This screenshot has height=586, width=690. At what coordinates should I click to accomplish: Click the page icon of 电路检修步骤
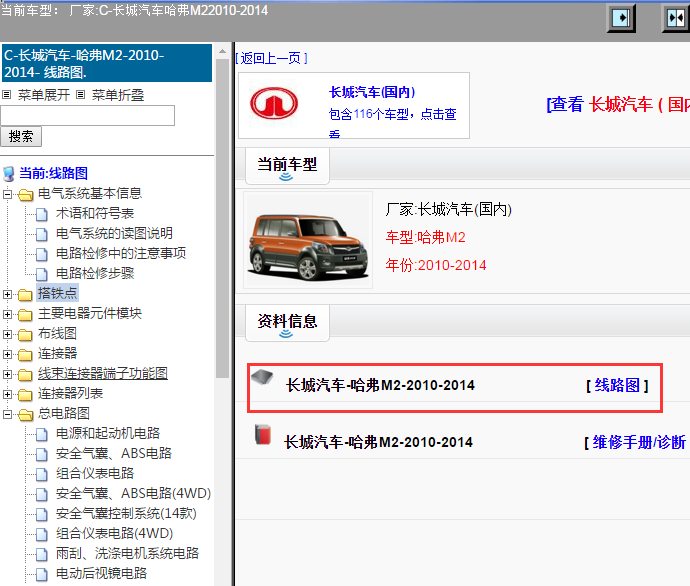pyautogui.click(x=42, y=274)
